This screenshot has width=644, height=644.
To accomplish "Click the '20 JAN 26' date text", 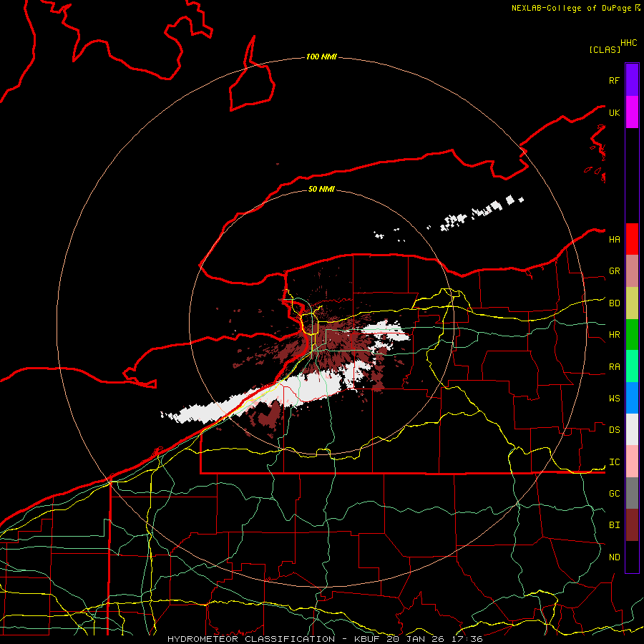I will pos(415,639).
